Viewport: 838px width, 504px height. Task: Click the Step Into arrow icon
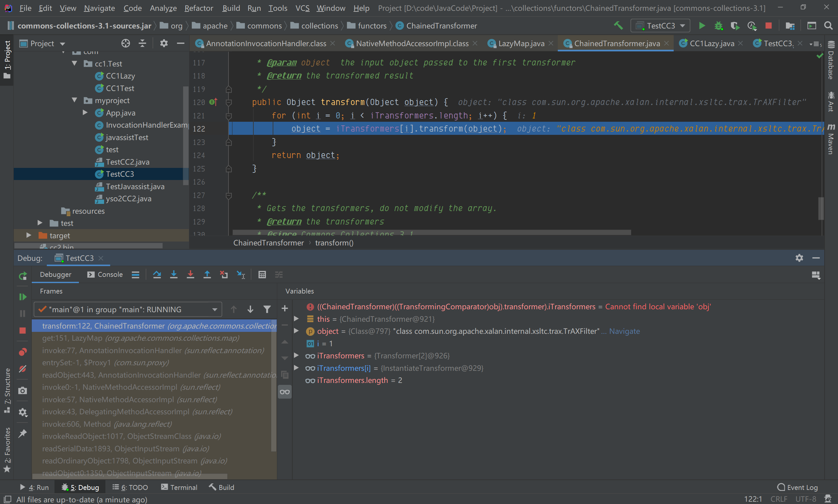point(173,275)
